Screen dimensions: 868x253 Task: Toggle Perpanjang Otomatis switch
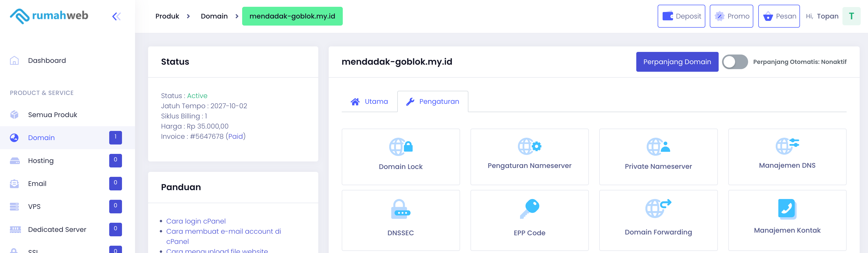click(x=735, y=62)
